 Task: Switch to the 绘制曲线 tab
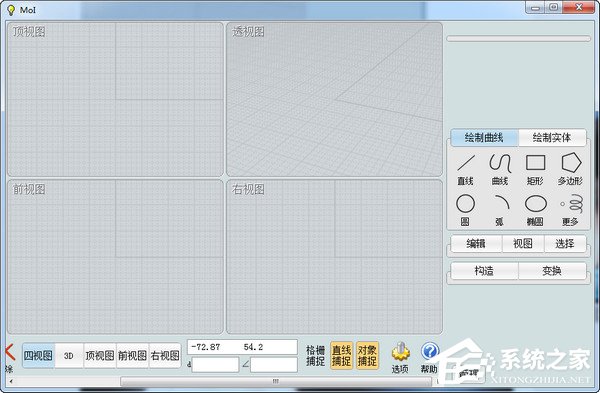[484, 137]
